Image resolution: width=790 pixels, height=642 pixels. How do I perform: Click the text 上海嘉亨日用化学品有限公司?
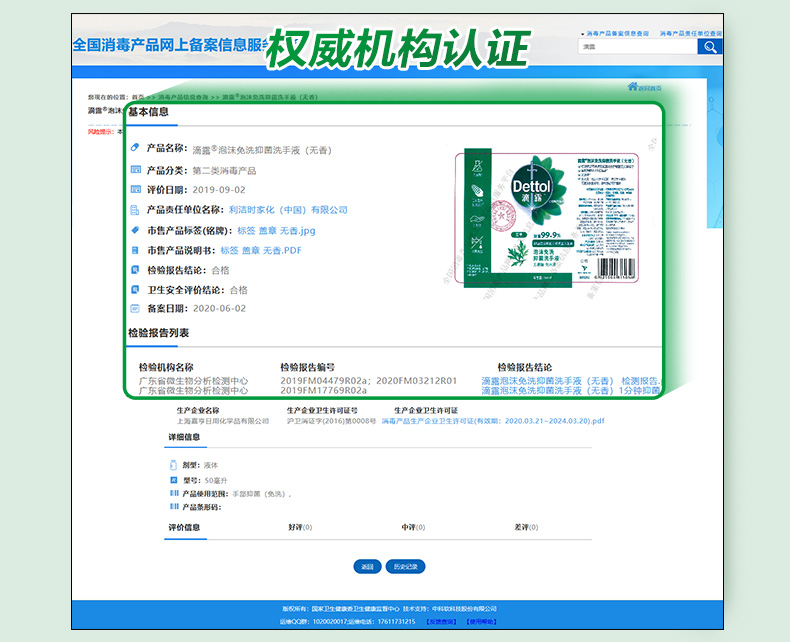pos(223,421)
